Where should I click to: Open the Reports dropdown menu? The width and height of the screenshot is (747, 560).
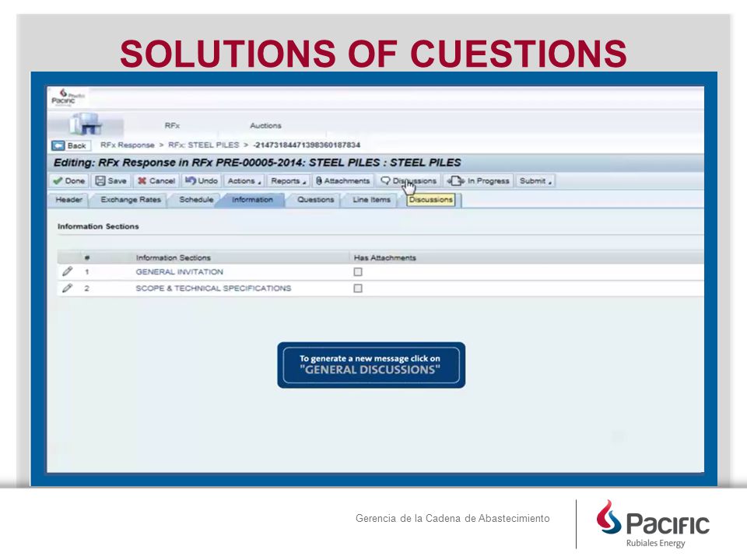click(288, 181)
